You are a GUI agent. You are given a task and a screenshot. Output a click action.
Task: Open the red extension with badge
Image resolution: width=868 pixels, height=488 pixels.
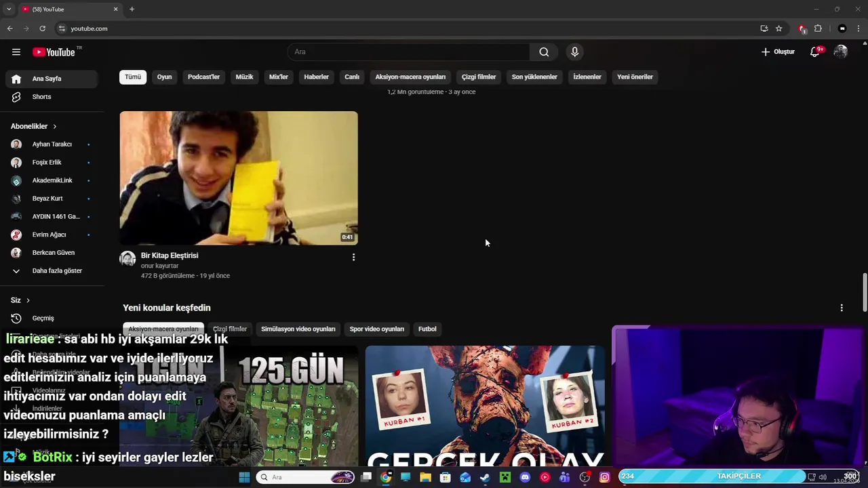click(x=802, y=28)
